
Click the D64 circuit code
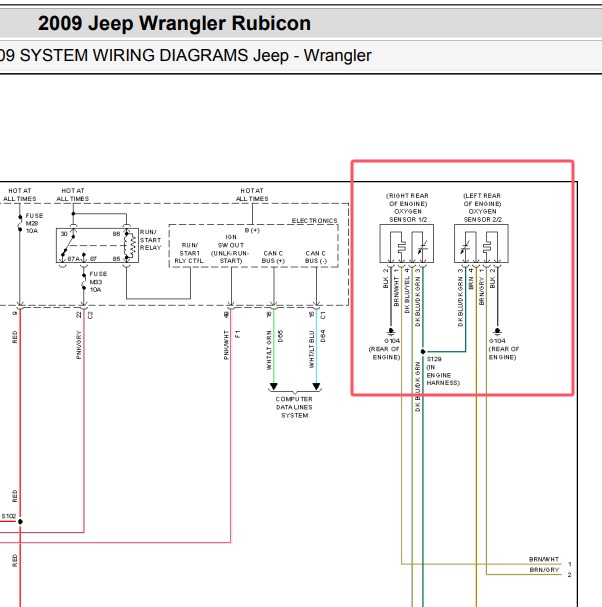click(x=323, y=336)
